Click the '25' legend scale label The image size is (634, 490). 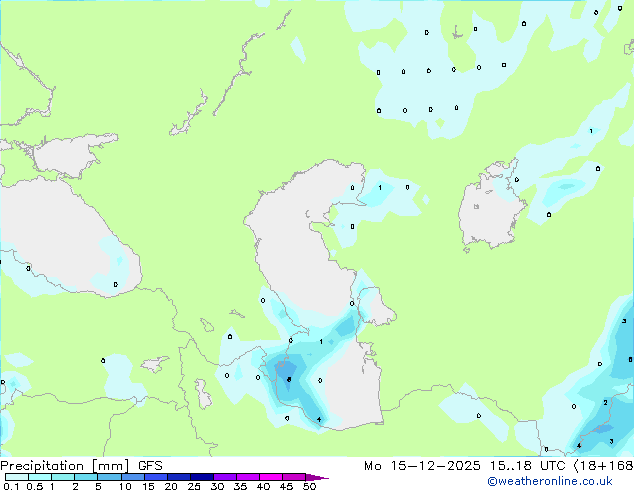coord(194,486)
